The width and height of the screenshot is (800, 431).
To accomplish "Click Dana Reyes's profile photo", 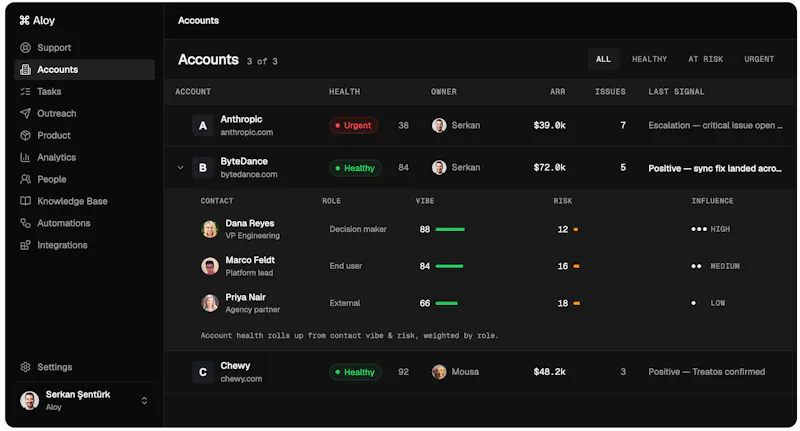I will click(x=210, y=230).
